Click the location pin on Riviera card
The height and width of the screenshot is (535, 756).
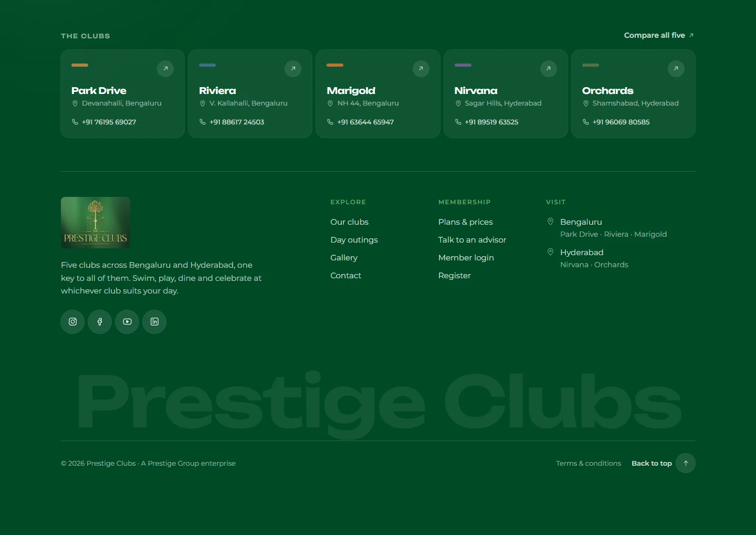point(203,103)
